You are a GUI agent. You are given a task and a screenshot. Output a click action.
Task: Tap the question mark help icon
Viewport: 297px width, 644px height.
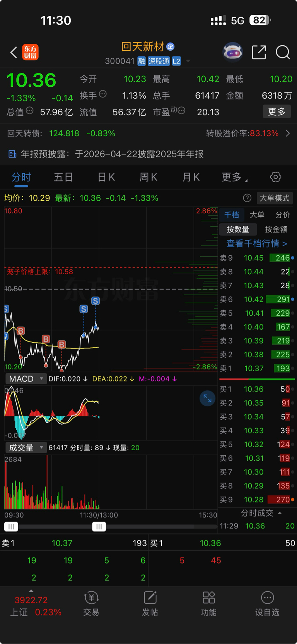247,198
